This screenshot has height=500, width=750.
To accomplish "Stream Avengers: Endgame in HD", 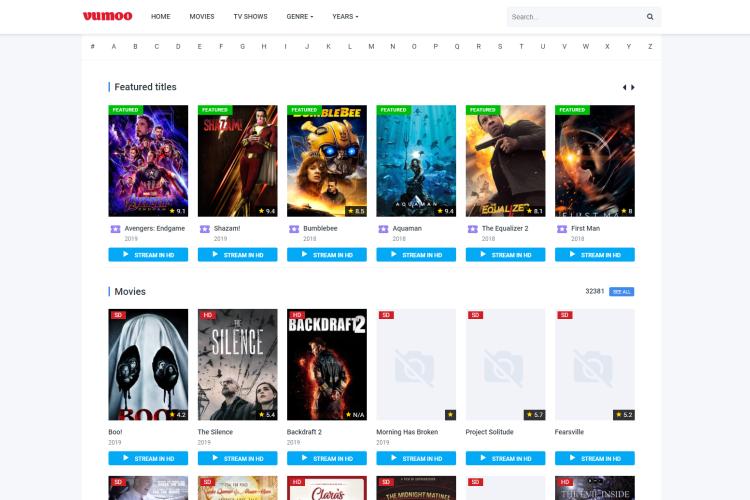I will 148,255.
